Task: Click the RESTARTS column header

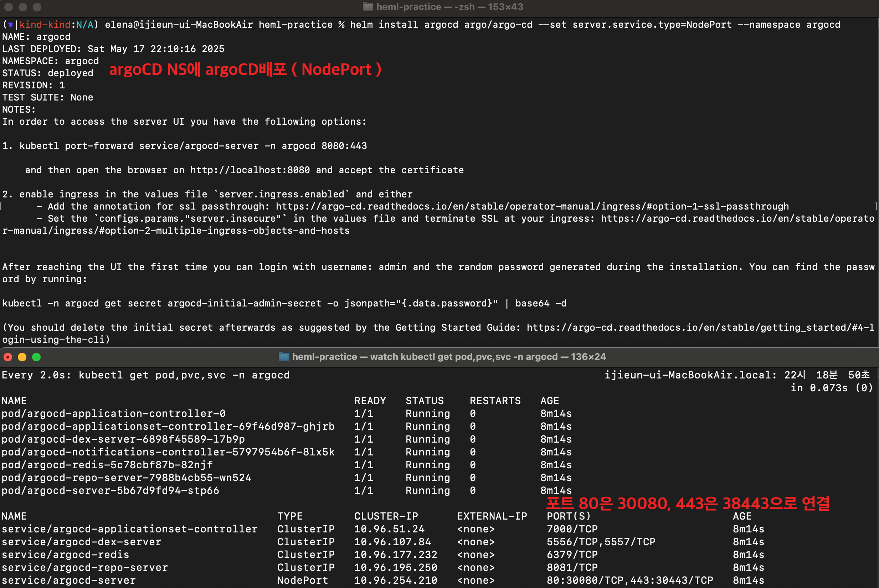Action: 495,401
